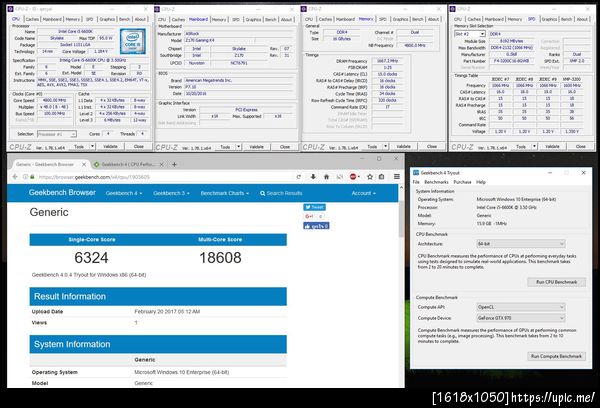Screen dimensions: 600x408
Task: Open Tools dropdown arrow in the SPD window
Action: coord(534,146)
